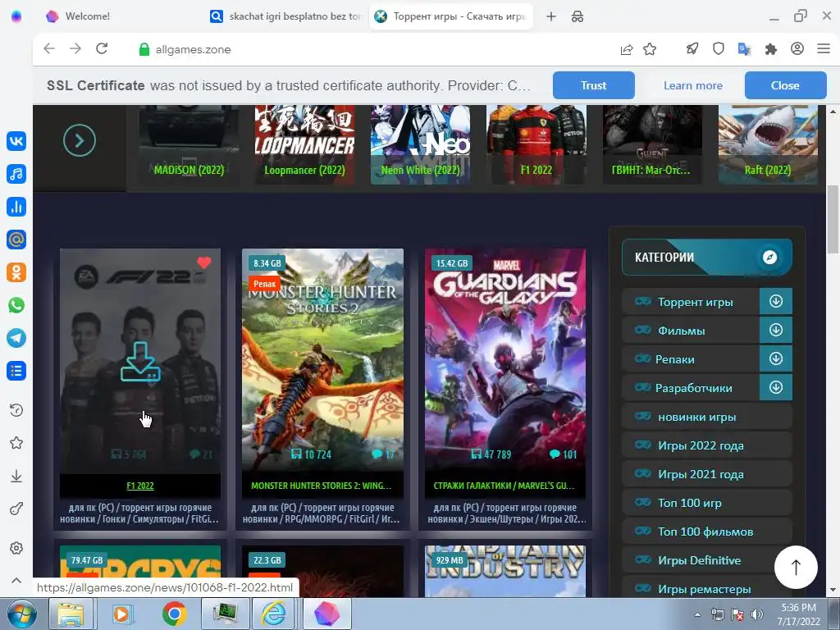840x630 pixels.
Task: Open Monster Hunter Stories 2 title link
Action: (x=322, y=486)
